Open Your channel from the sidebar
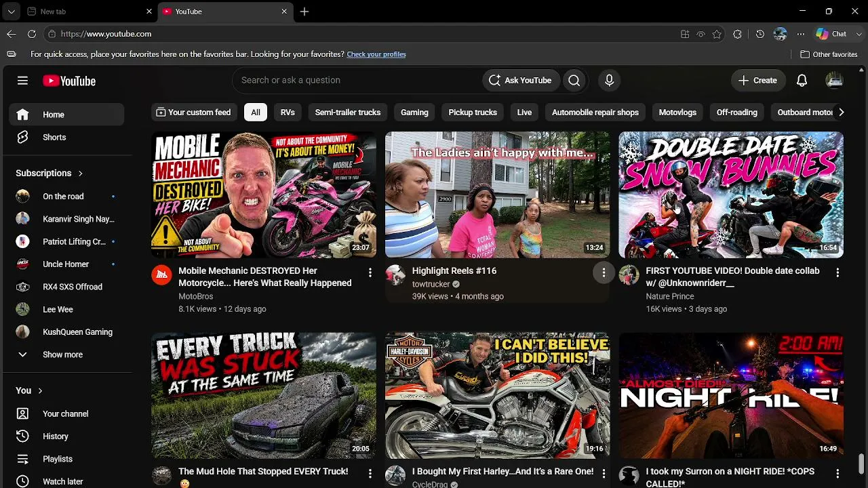Screen dimensions: 868x488 (66, 413)
